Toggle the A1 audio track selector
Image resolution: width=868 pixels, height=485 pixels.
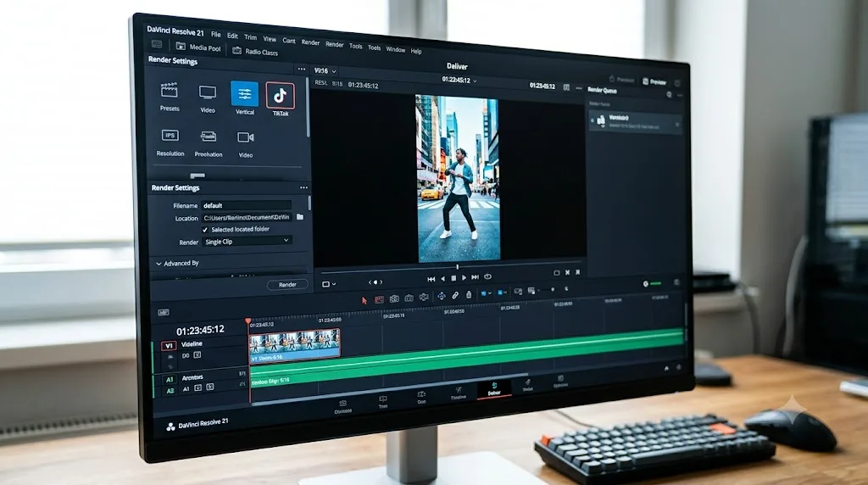pyautogui.click(x=170, y=379)
